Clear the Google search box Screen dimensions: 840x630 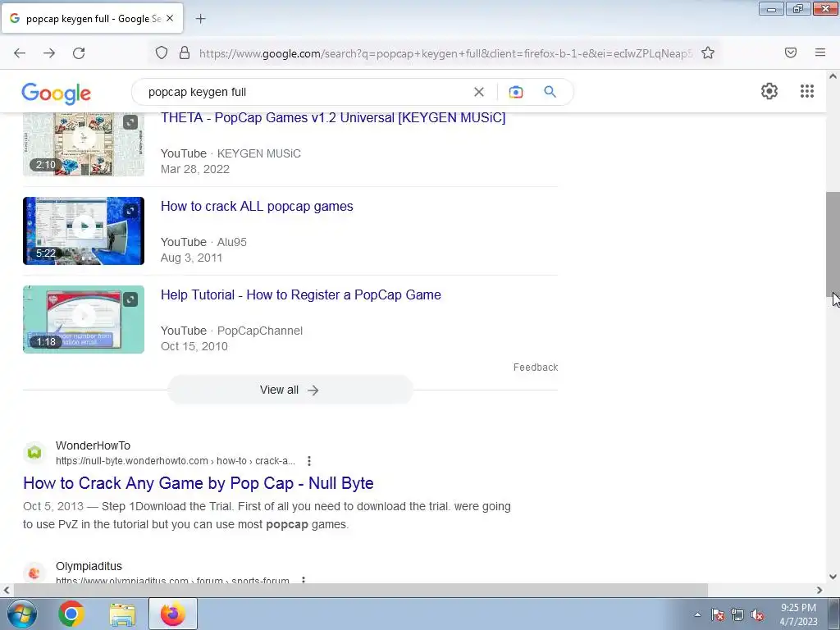(x=479, y=92)
